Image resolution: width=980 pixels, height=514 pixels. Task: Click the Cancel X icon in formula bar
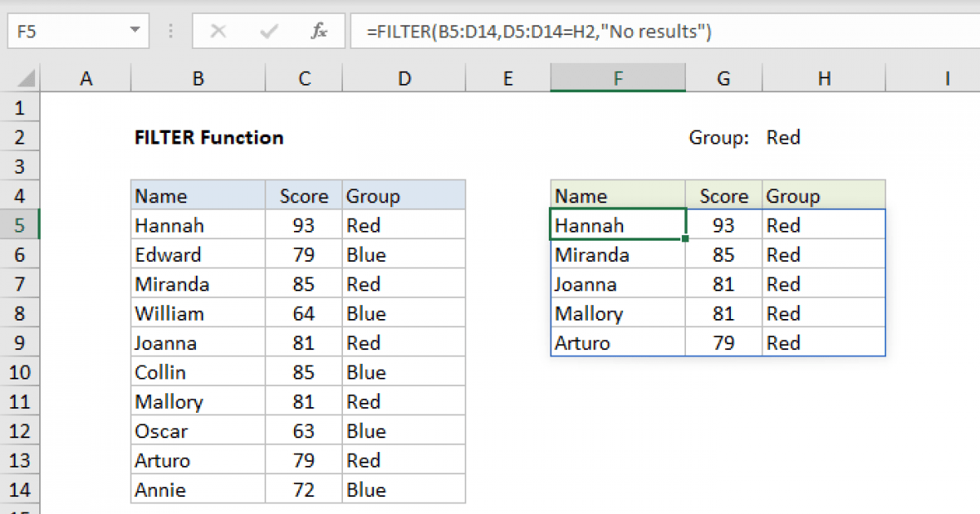tap(218, 32)
